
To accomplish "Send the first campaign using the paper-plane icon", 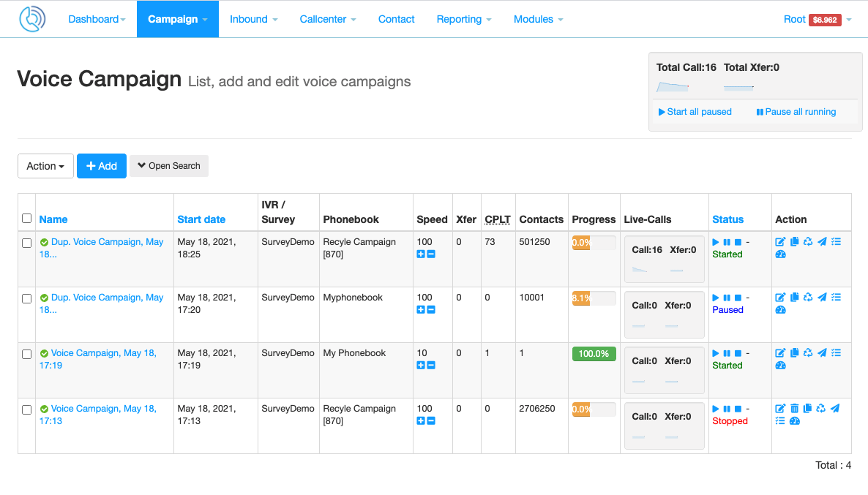I will click(x=822, y=241).
